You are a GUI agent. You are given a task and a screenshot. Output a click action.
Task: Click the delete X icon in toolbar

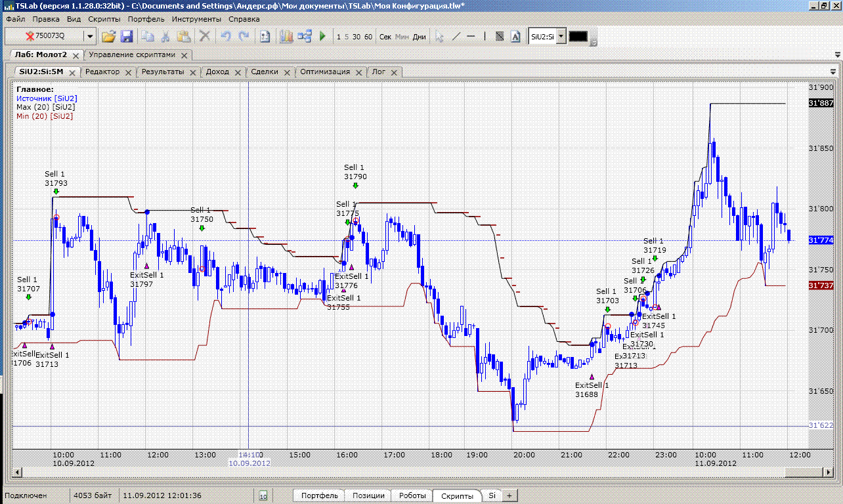click(205, 37)
